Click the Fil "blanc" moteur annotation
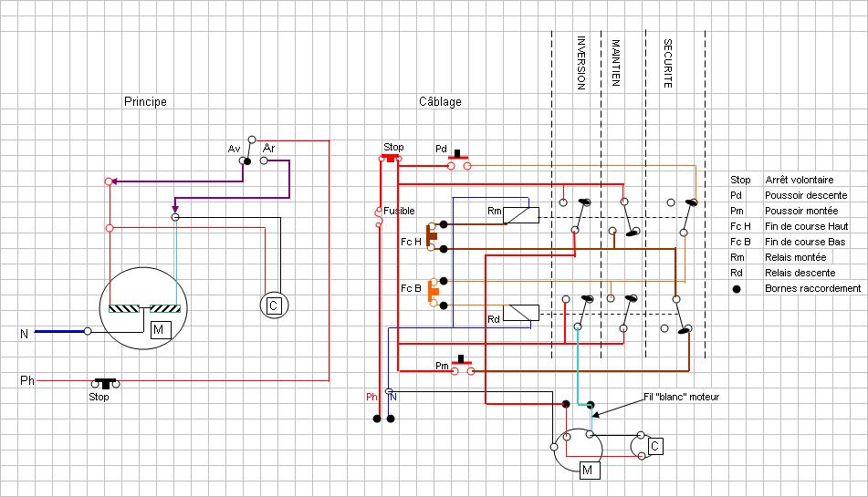 [681, 397]
